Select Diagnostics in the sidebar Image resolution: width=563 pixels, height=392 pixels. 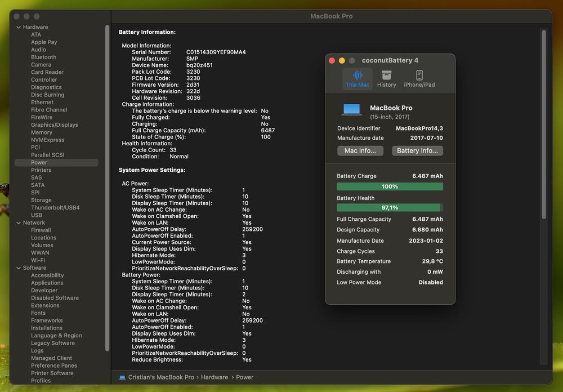tap(46, 87)
